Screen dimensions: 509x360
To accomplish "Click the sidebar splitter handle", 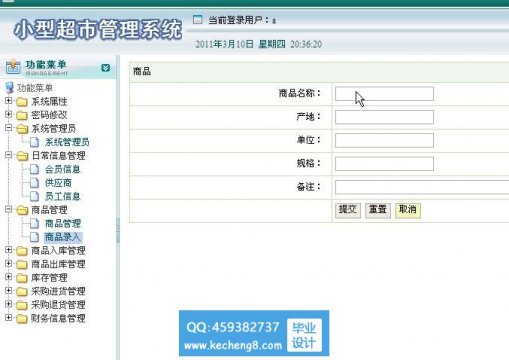I will point(118,230).
